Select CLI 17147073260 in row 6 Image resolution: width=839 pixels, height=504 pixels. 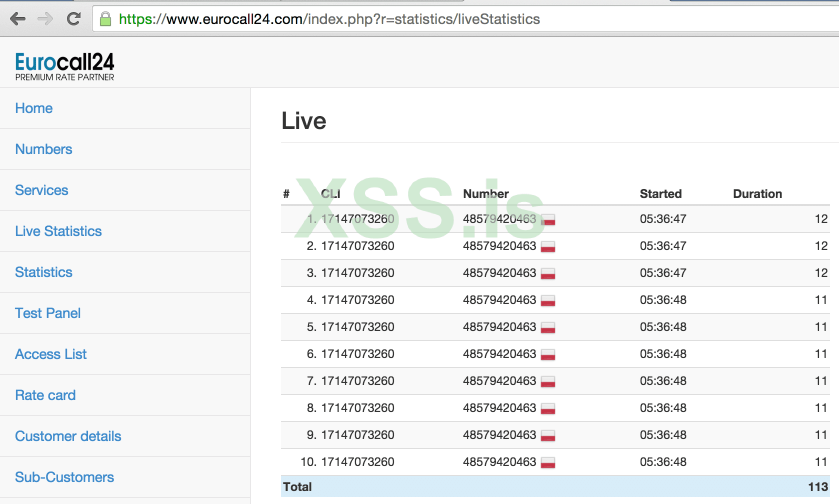click(357, 354)
